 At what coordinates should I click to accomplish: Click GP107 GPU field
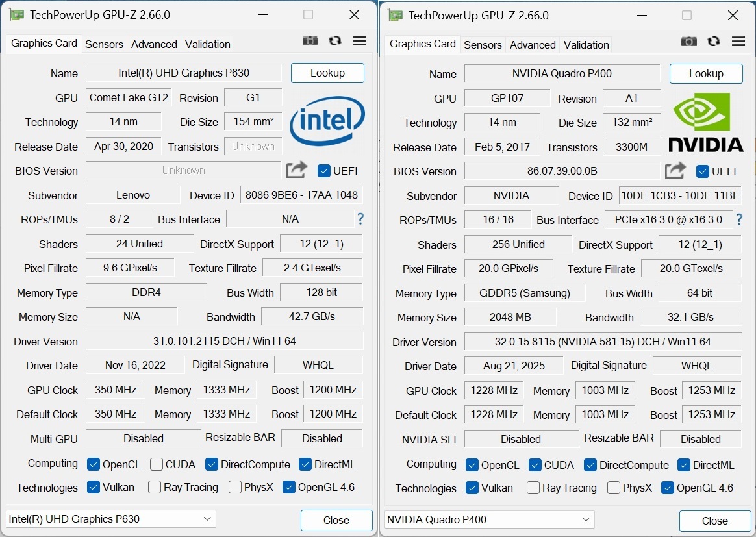[507, 98]
